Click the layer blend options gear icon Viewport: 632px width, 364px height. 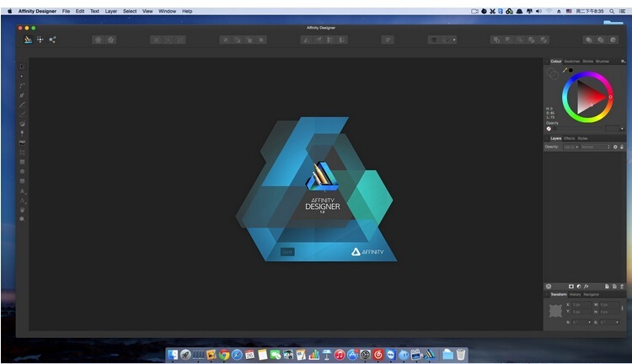615,147
